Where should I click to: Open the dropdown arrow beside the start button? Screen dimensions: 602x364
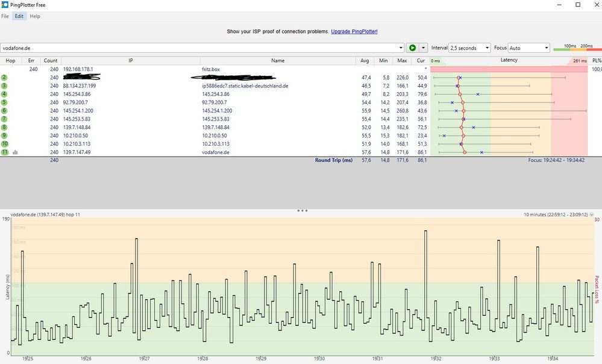(x=423, y=48)
